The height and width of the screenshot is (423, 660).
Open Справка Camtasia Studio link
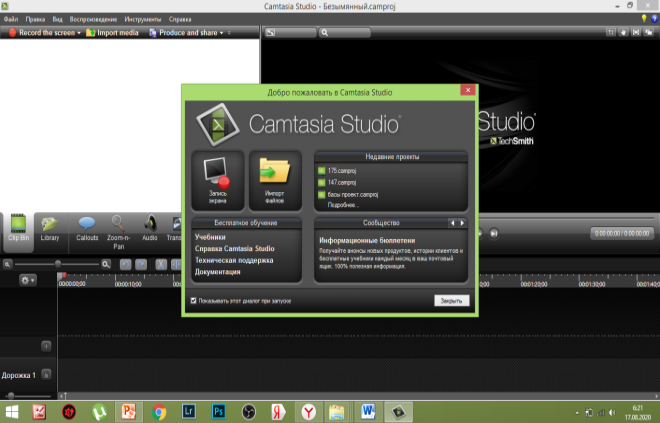[x=234, y=248]
